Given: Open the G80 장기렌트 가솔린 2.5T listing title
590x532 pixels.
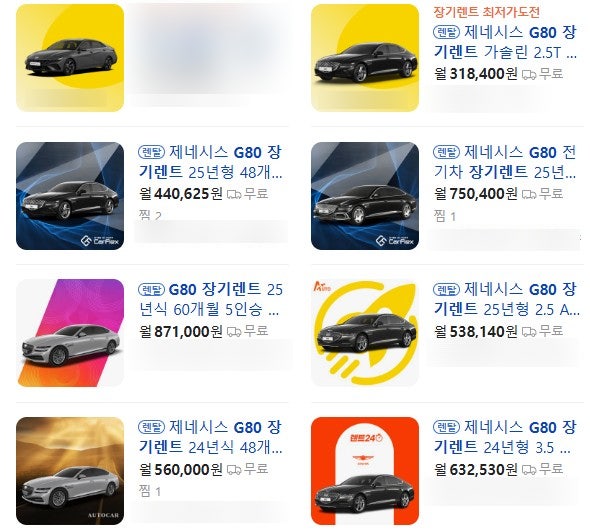Looking at the screenshot, I should click(505, 42).
